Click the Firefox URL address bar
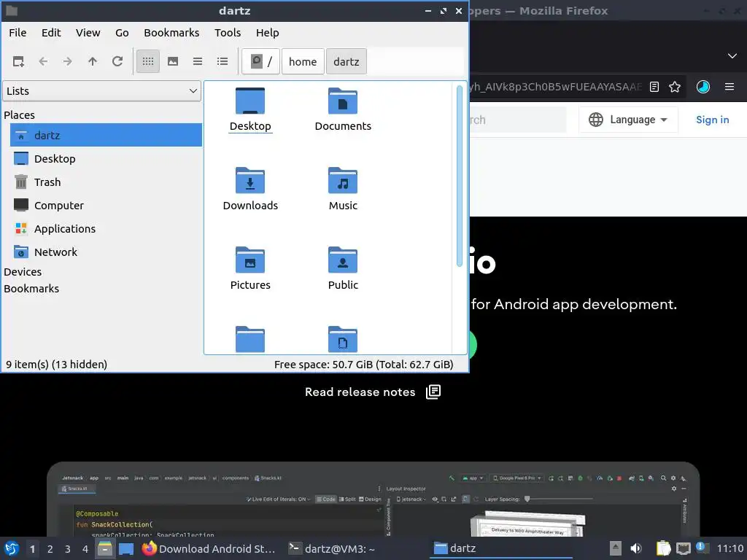 555,87
